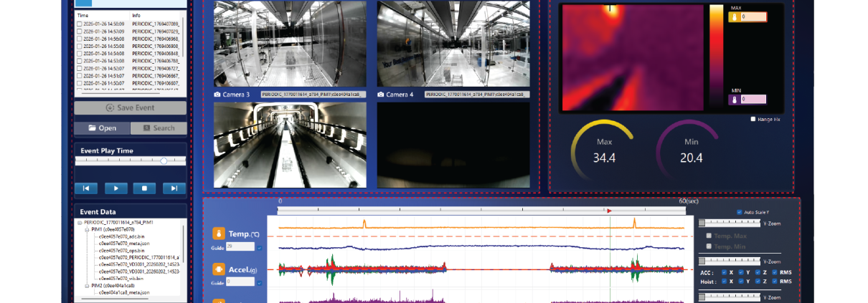Viewport: 868px width, 303px height.
Task: Skip to the start of the event
Action: point(86,188)
